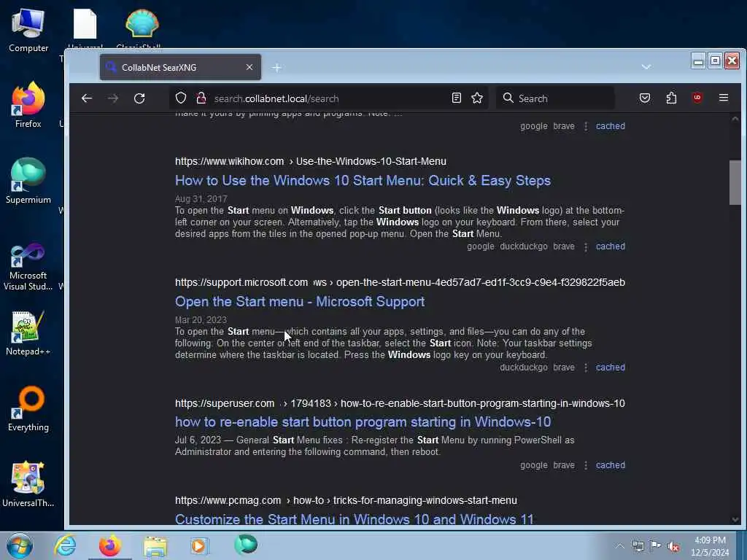The height and width of the screenshot is (560, 747).
Task: Select the Microsoft Visual Studio desktop shortcut
Action: [28, 267]
